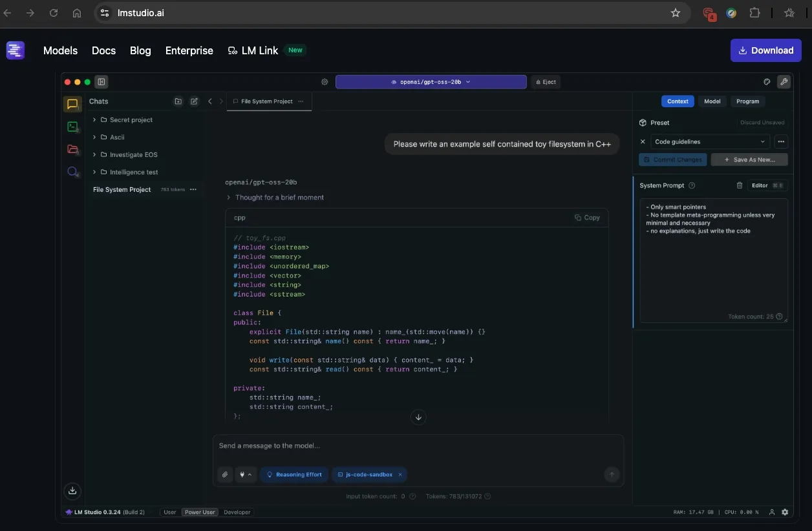
Task: Switch mode to User
Action: click(x=170, y=512)
